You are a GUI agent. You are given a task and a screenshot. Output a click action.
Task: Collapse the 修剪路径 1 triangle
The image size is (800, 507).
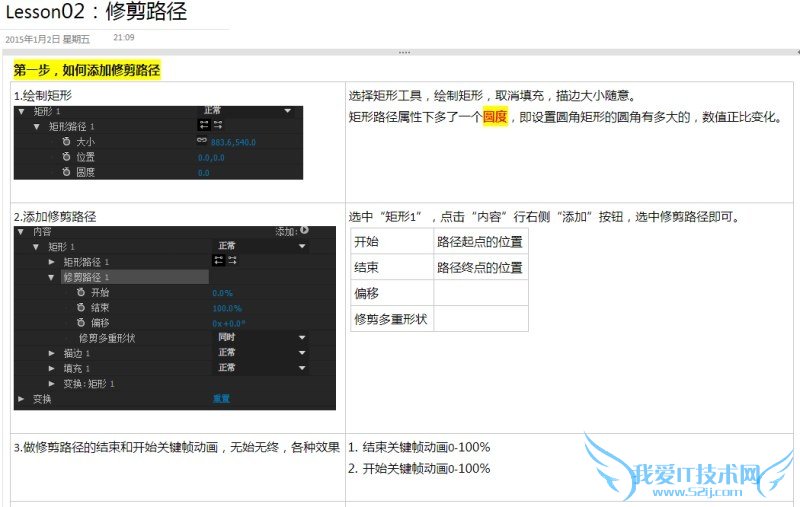click(x=51, y=277)
